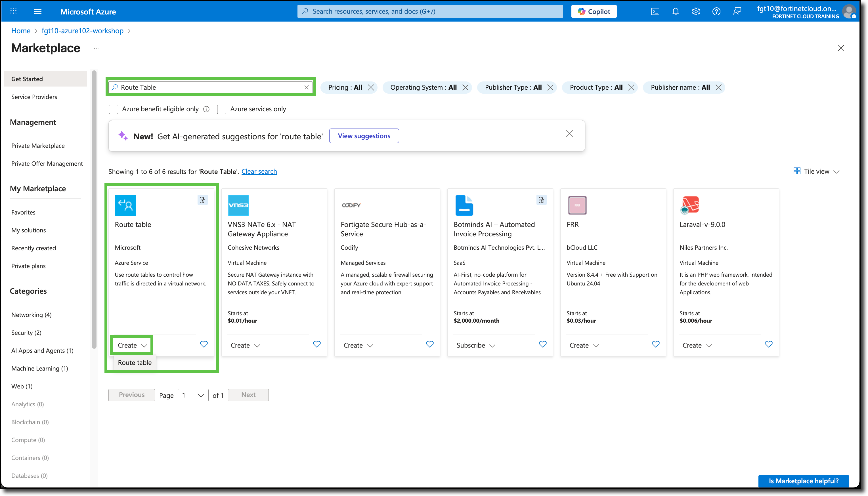Open Private Marketplace from Management
The height and width of the screenshot is (496, 868).
[38, 146]
